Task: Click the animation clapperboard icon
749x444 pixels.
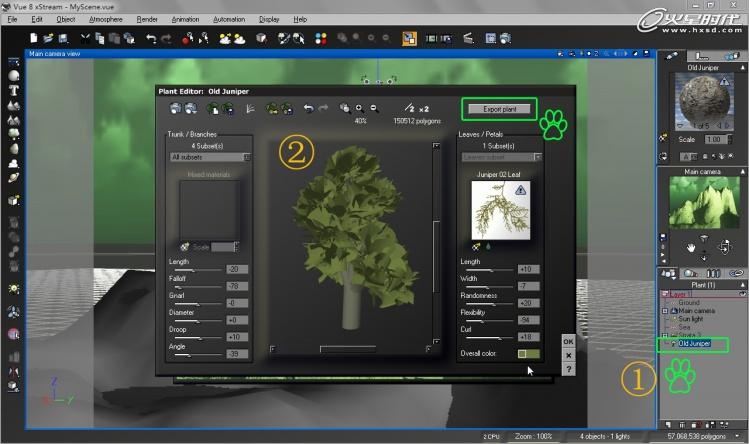Action: click(x=468, y=38)
